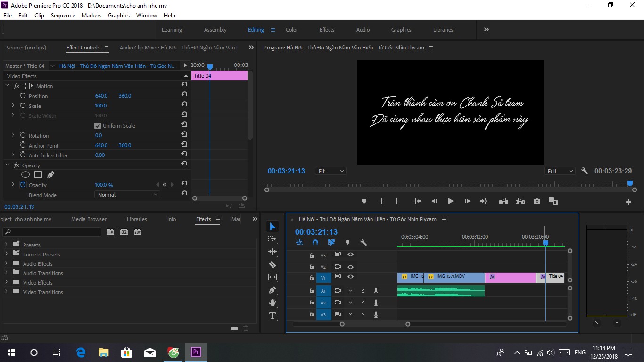Solo audio track A2
Viewport: 644px width, 362px height.
pyautogui.click(x=363, y=303)
